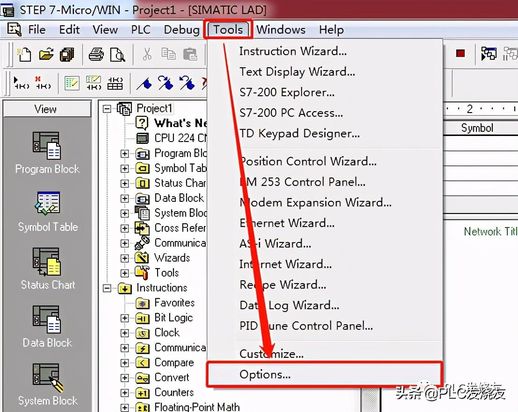
Task: Open Program Block in View bar
Action: [47, 153]
